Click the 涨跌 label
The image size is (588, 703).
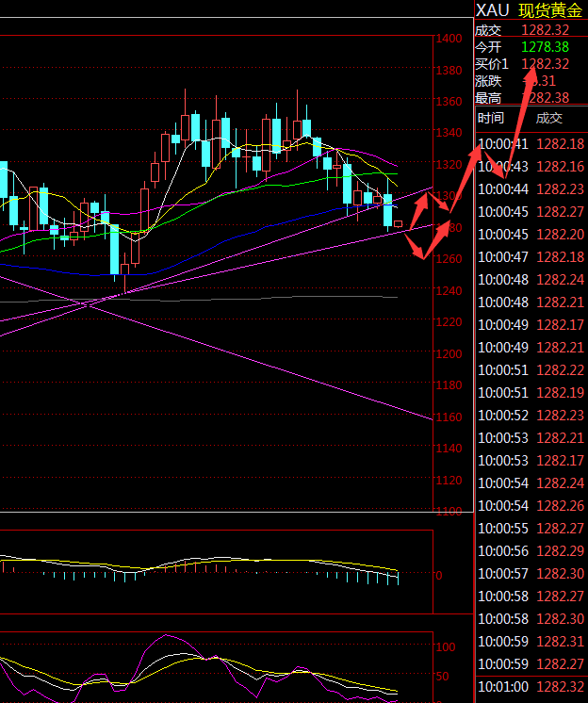[488, 81]
